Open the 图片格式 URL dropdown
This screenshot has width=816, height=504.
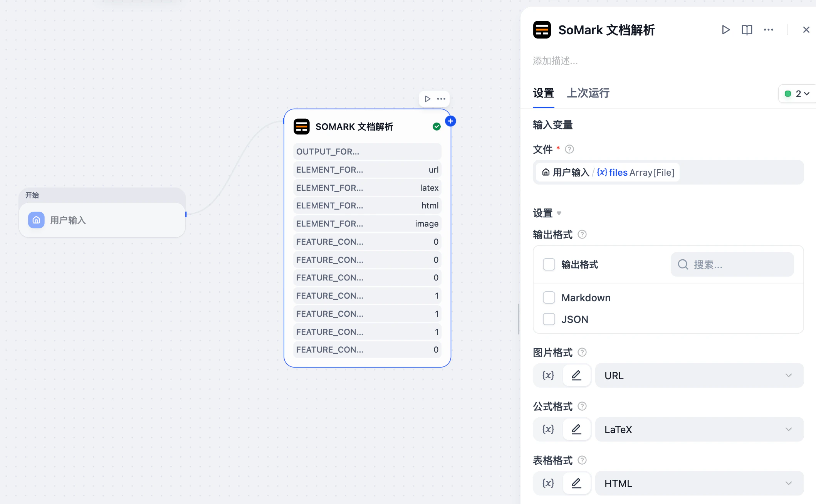[699, 375]
